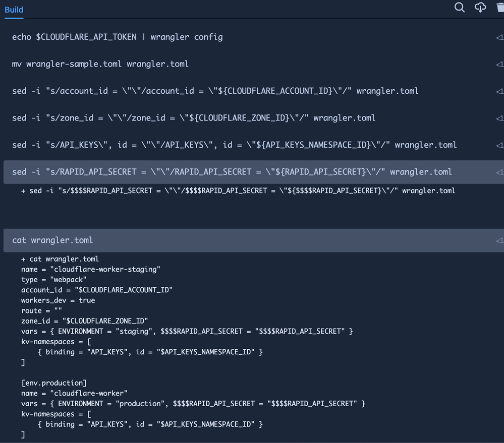
Task: Click the trash delete icon
Action: [x=500, y=8]
